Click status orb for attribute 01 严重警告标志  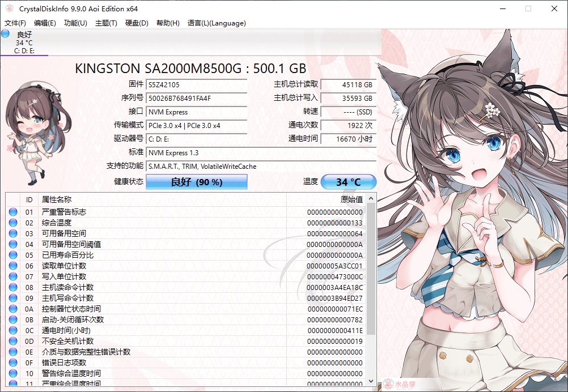(x=13, y=212)
